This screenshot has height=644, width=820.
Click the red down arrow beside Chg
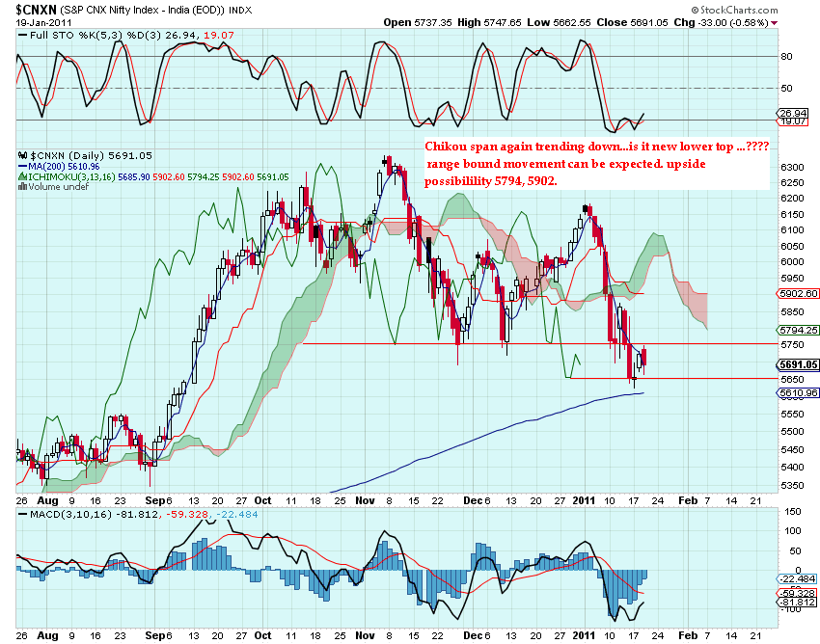pos(774,23)
